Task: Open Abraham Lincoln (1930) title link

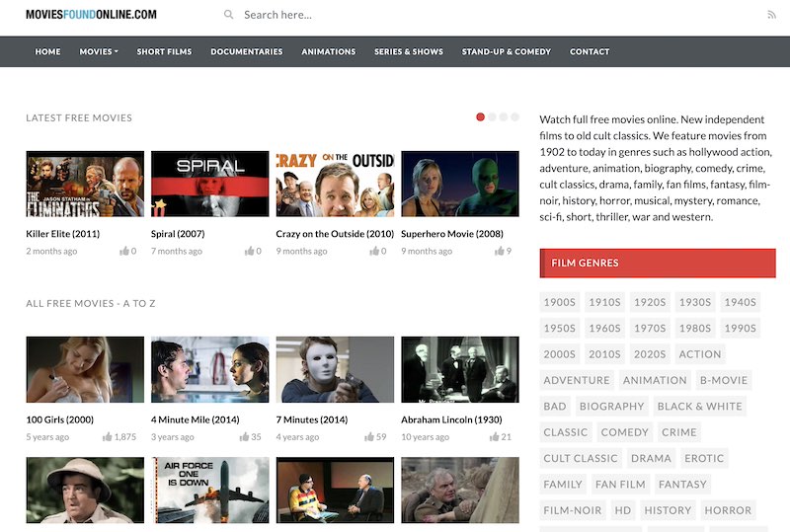Action: pos(451,419)
